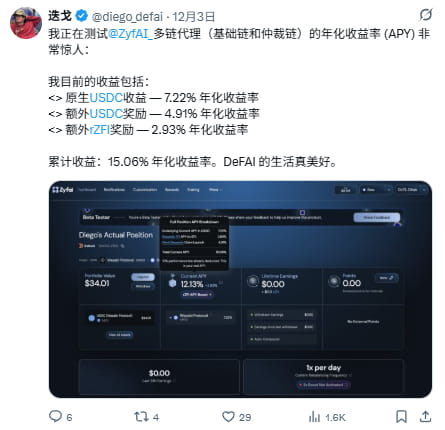Click the Share Feedback button in screenshot
Viewport: 445px width, 430px height.
377,218
